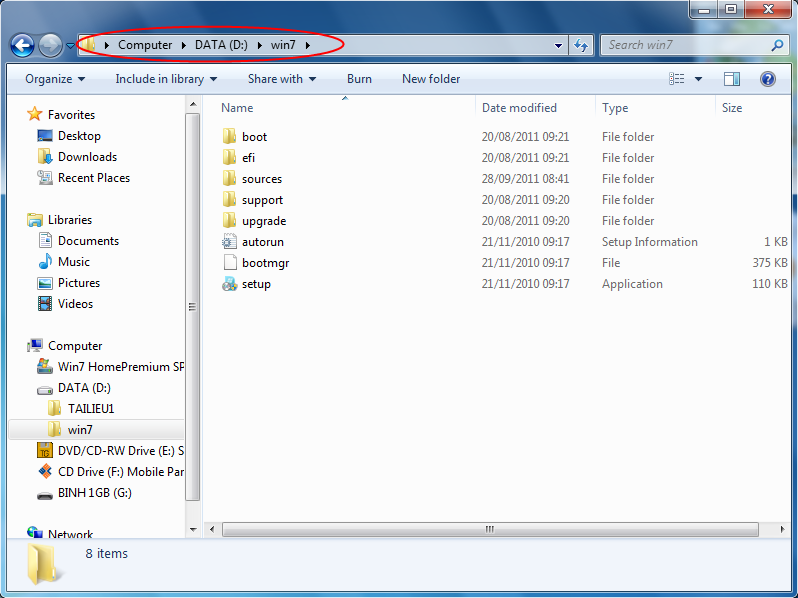Screen dimensions: 798x598
Task: Click the New folder button
Action: pos(431,79)
